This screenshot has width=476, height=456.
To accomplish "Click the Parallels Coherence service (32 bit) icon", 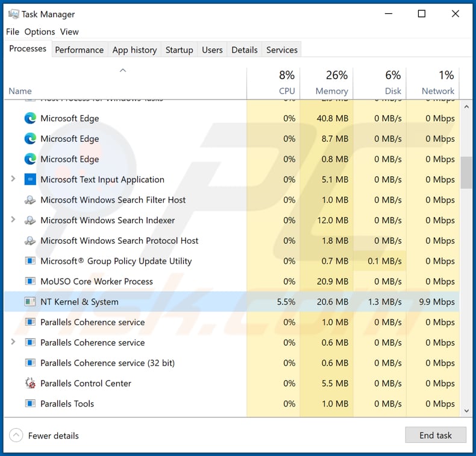I will click(x=30, y=363).
